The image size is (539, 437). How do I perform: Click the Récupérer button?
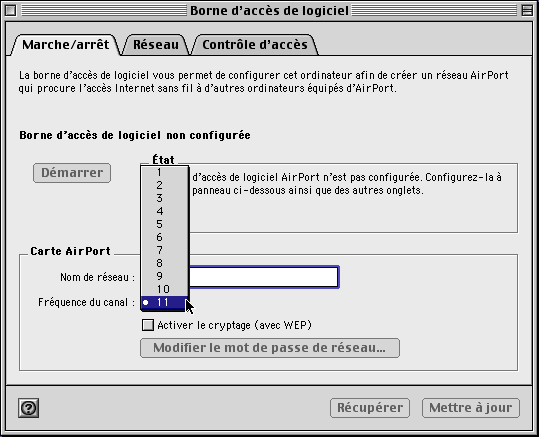370,408
